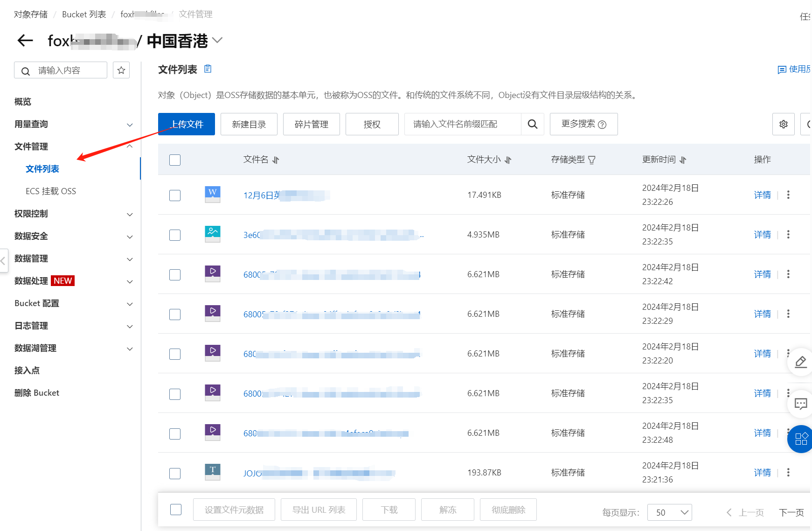Open the table settings gear icon

point(784,124)
